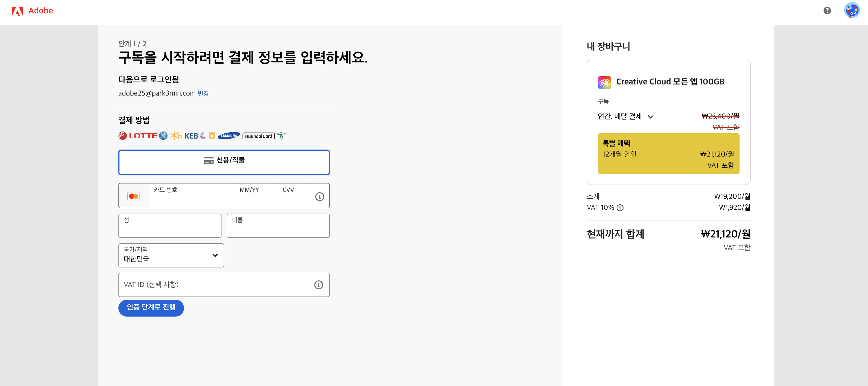Click the VAT 10% info icon

point(620,208)
